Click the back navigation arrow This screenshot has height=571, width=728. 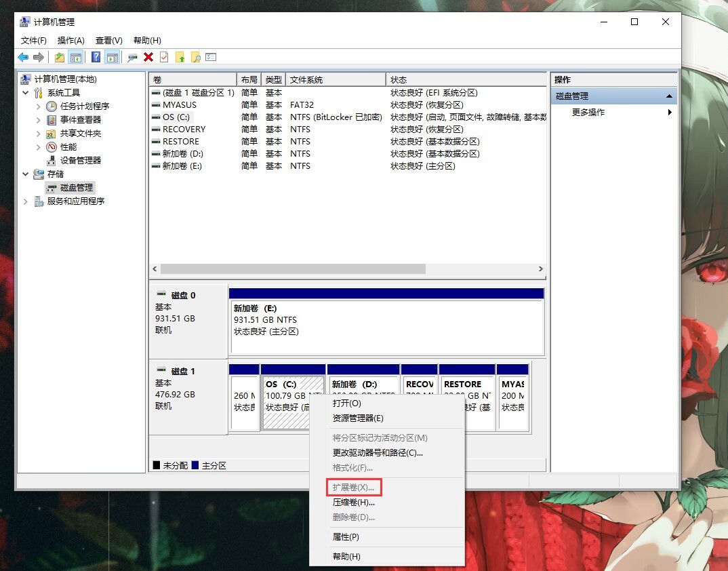click(x=23, y=57)
